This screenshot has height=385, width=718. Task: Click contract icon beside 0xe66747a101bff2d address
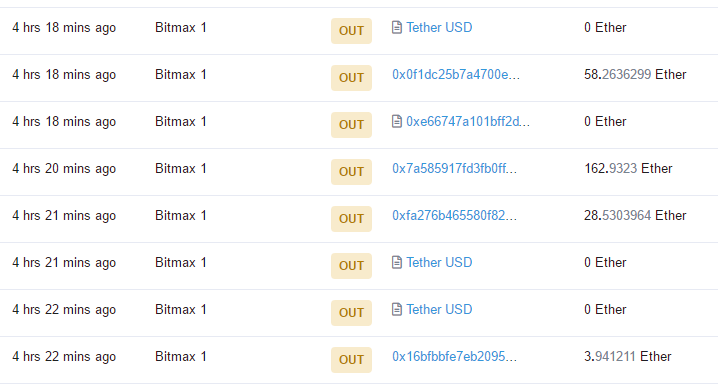coord(397,121)
